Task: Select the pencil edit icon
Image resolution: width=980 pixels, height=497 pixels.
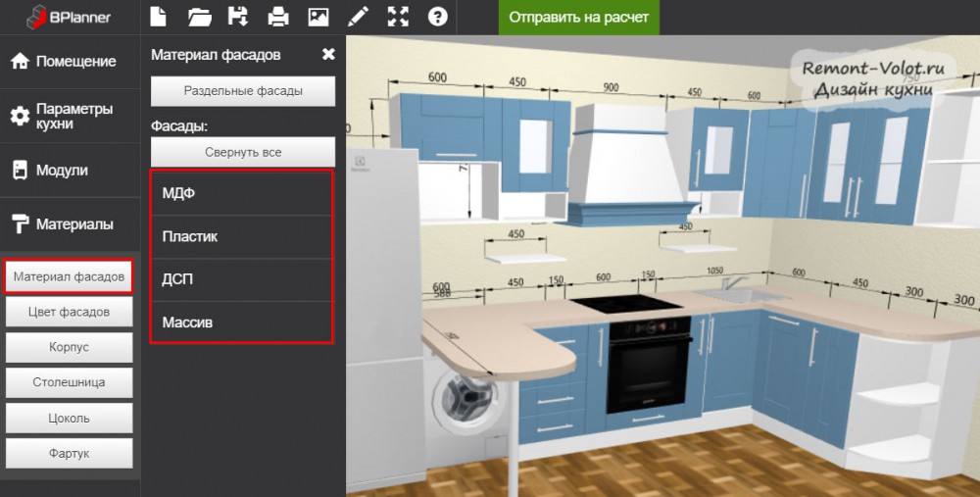Action: [358, 17]
